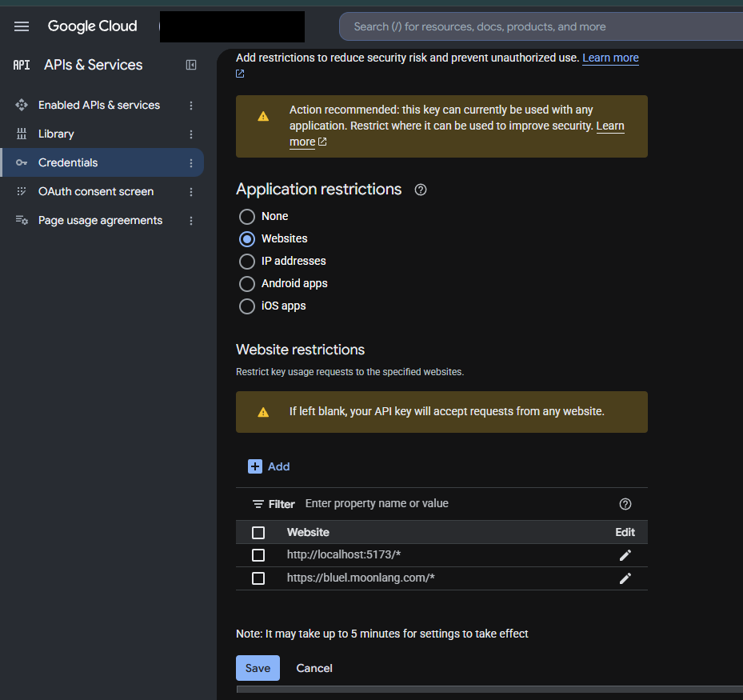This screenshot has height=700, width=743.
Task: Open the hamburger navigation menu
Action: point(22,26)
